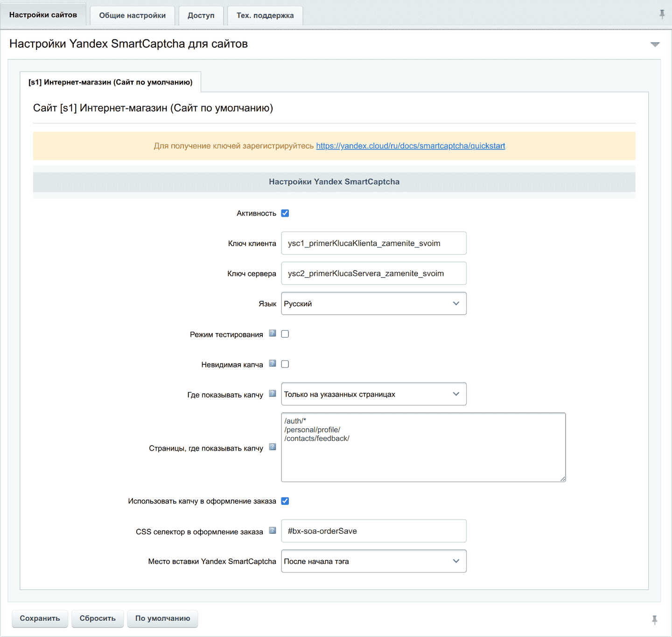Open the Язык dropdown

[374, 304]
